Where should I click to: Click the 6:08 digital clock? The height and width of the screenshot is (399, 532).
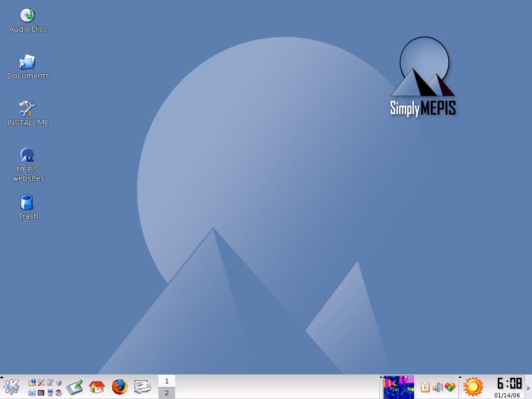pos(510,383)
